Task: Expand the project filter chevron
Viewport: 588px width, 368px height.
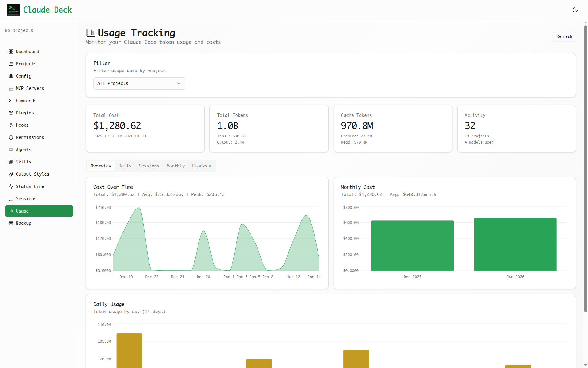Action: coord(179,83)
